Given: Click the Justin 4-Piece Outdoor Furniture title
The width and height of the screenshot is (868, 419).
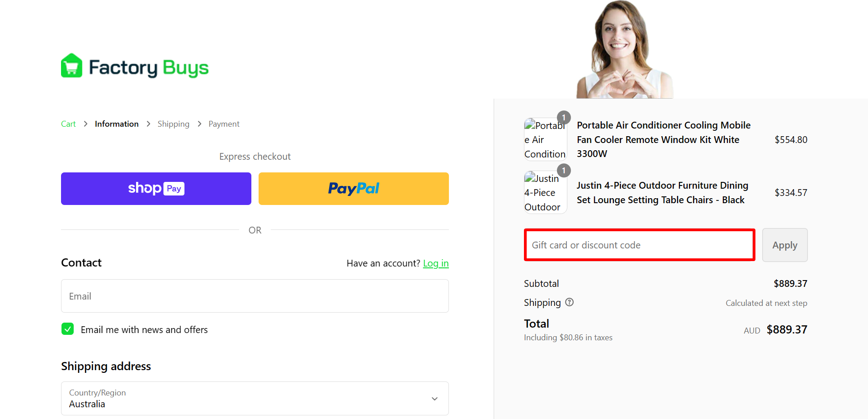Looking at the screenshot, I should tap(662, 193).
